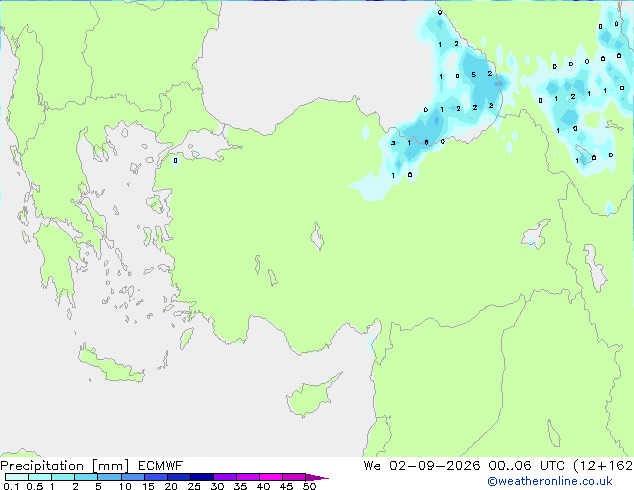Click Lake Urmia on the map
Screen dimensions: 634x490
pyautogui.click(x=595, y=268)
